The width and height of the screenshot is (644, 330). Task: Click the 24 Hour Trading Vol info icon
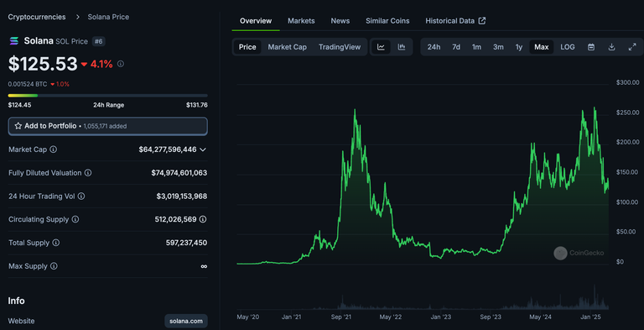coord(81,196)
